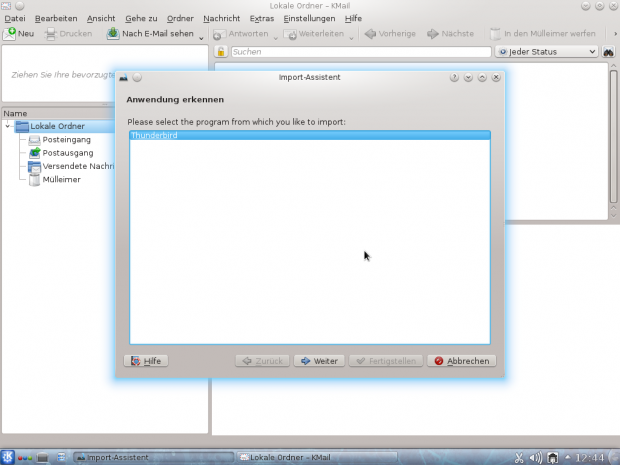Click the pager icon in the taskbar
Image resolution: width=620 pixels, height=465 pixels.
[x=61, y=457]
